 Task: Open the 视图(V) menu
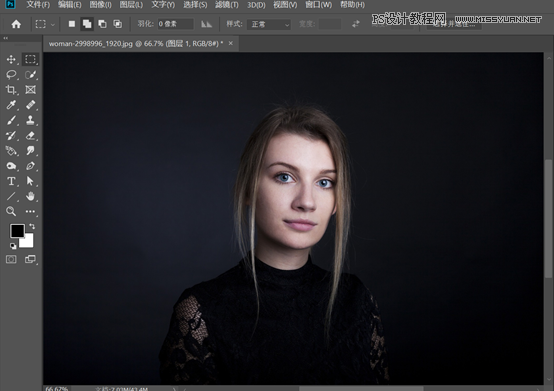coord(285,5)
